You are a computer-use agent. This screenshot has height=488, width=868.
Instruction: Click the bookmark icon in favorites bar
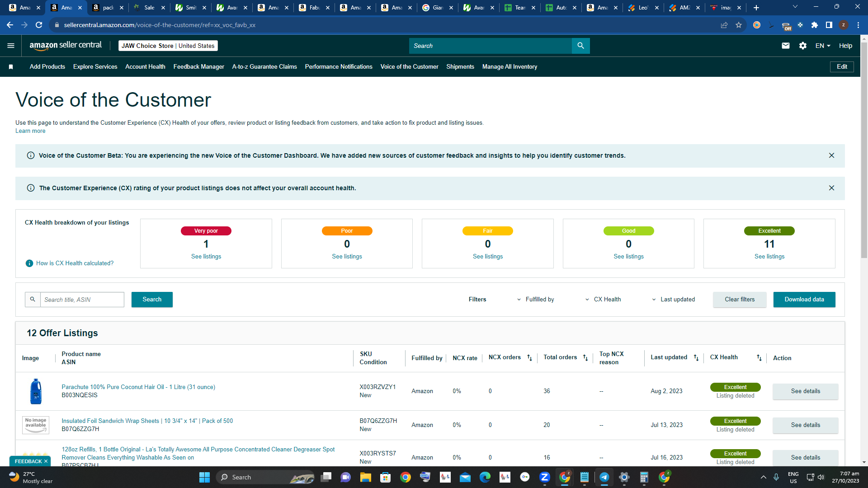[11, 67]
